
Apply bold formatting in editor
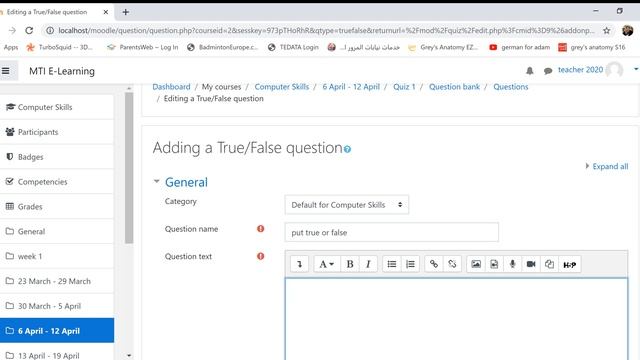point(350,264)
